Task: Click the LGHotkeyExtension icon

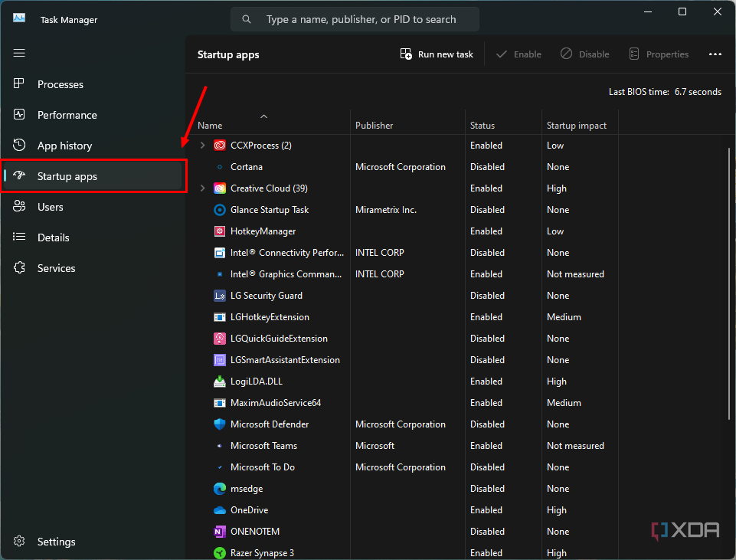Action: (220, 317)
